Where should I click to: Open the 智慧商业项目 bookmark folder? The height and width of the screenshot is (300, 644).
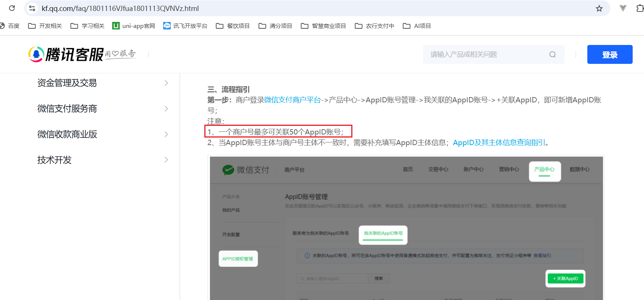323,26
